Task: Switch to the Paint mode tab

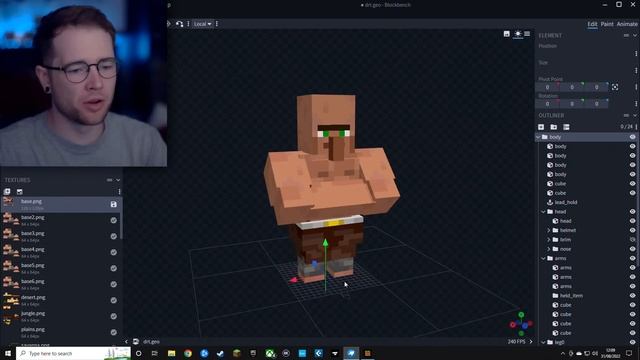Action: pos(607,24)
